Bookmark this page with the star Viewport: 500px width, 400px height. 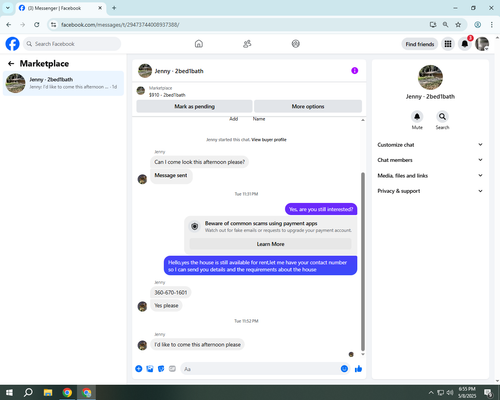458,25
